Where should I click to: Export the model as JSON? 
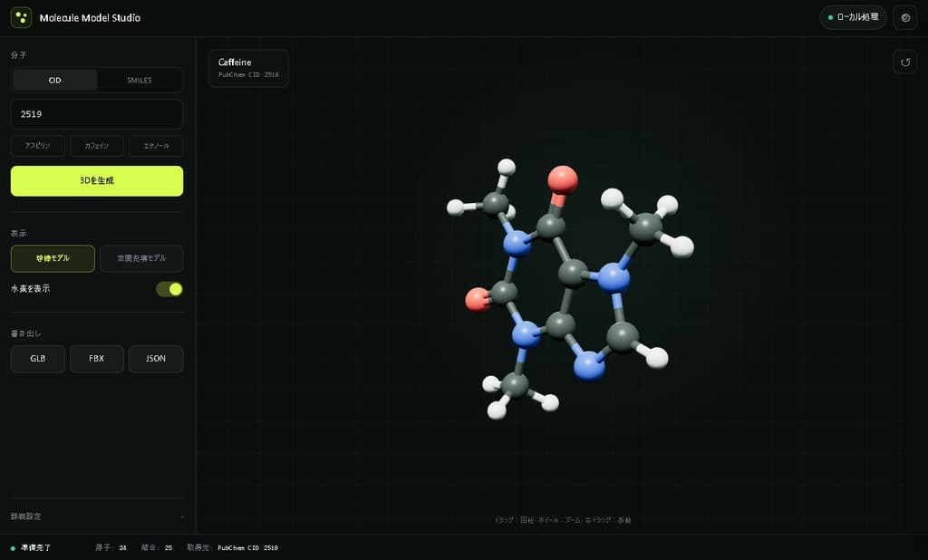156,359
